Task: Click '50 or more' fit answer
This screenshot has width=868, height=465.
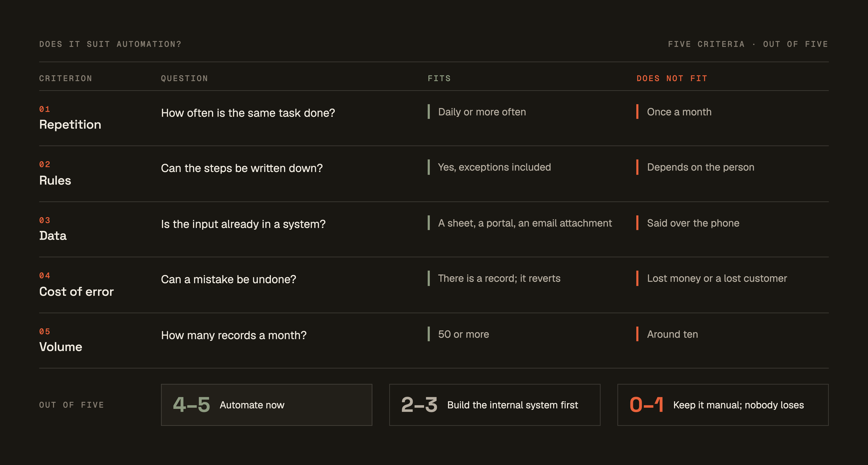Action: (x=463, y=334)
